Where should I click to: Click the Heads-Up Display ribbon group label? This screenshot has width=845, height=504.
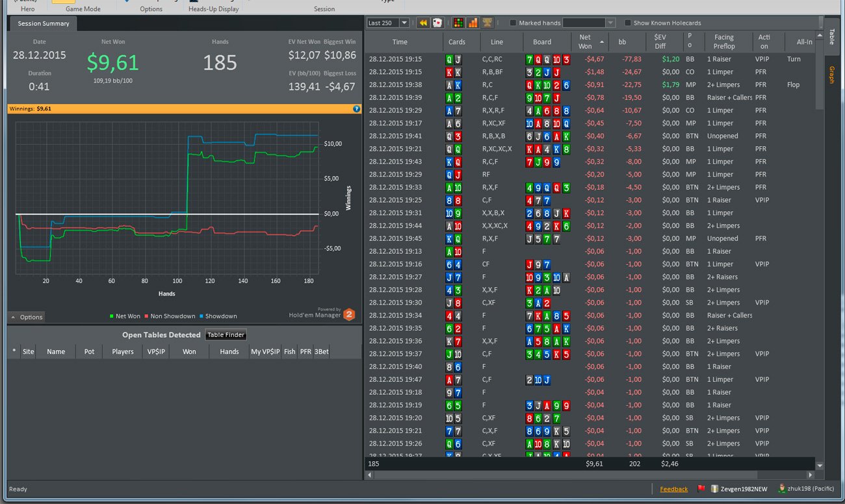(213, 9)
